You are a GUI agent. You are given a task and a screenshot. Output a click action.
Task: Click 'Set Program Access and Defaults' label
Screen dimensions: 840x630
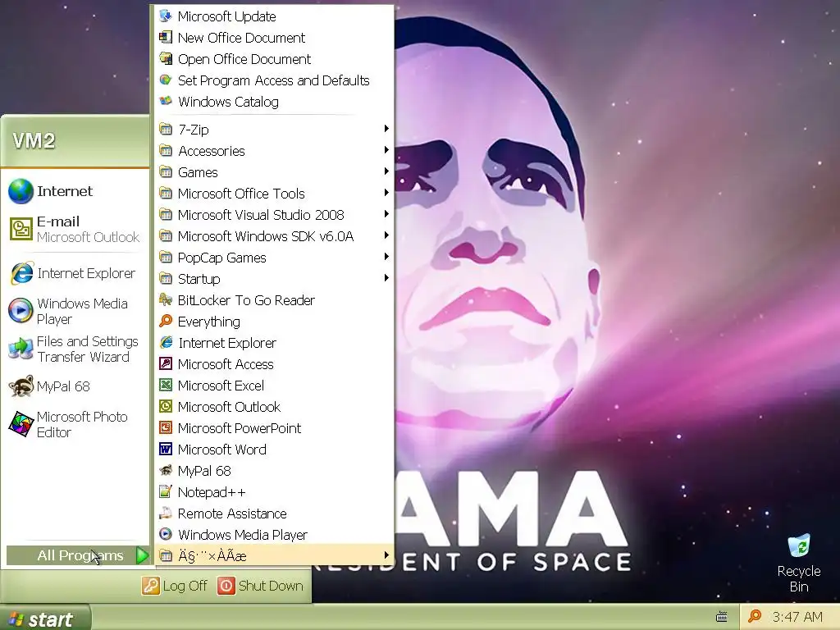click(274, 80)
